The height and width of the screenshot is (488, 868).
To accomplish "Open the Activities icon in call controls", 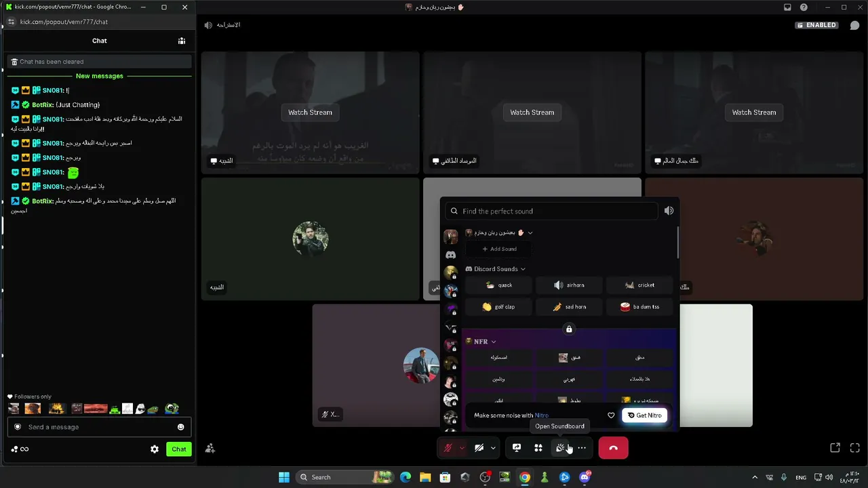I will 538,448.
